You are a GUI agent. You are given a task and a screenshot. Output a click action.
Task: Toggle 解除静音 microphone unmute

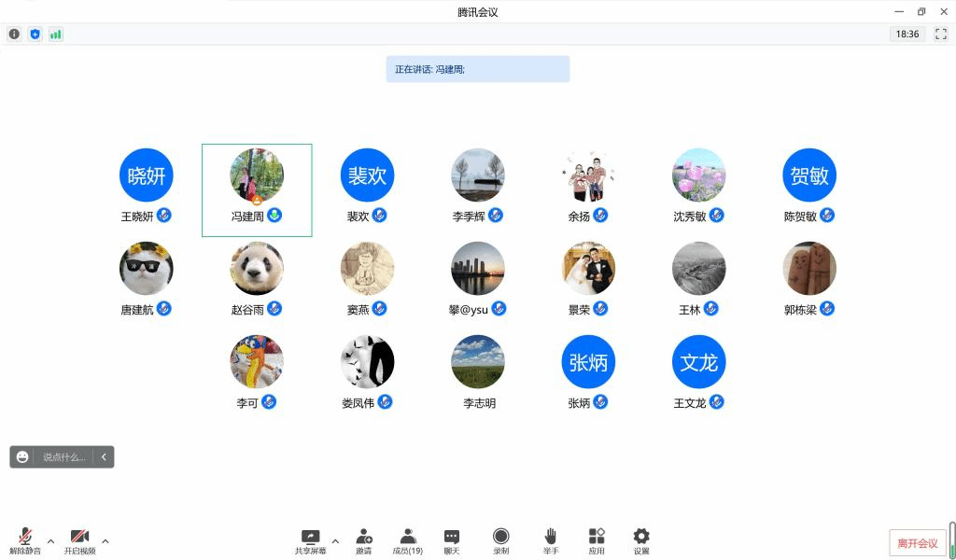point(25,539)
